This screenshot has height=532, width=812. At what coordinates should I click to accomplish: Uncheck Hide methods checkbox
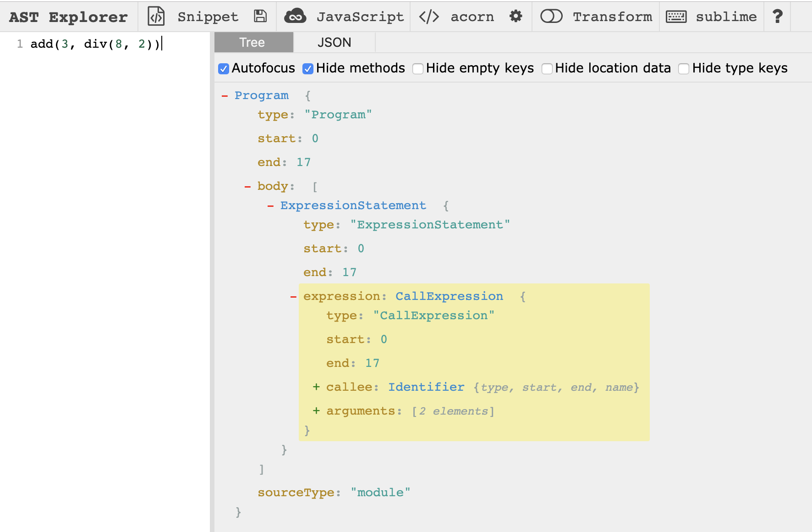[x=308, y=69]
